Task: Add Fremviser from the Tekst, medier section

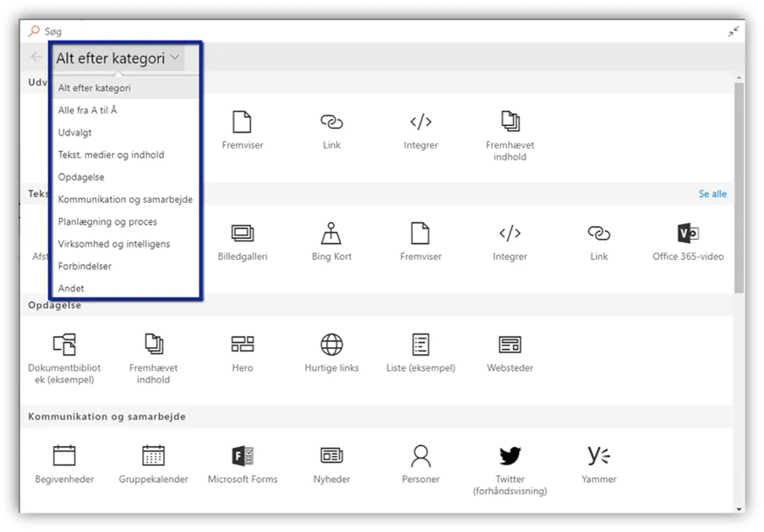Action: point(421,242)
